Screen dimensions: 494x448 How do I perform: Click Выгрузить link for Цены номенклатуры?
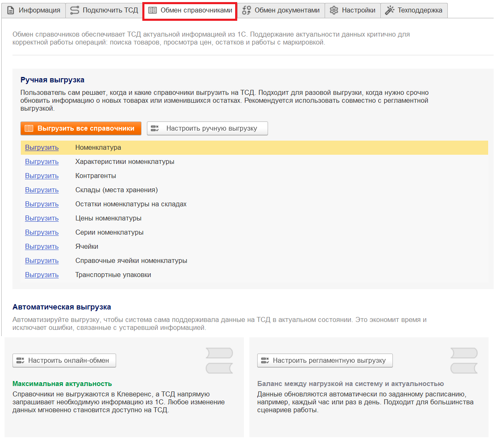(42, 218)
